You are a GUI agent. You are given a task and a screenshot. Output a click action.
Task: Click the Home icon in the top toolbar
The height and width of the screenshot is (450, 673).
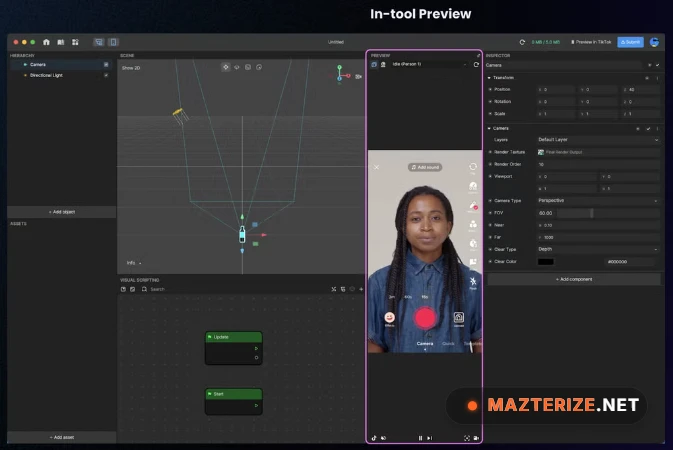click(46, 42)
